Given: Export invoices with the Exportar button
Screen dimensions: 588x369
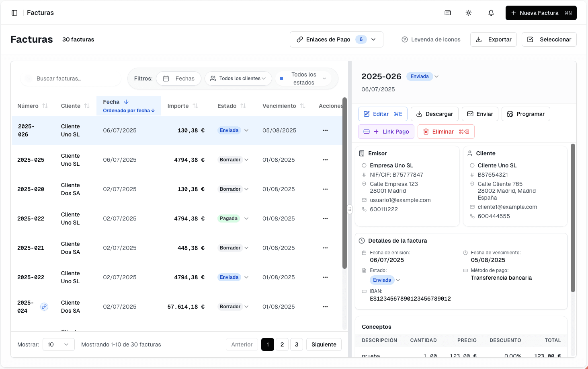Looking at the screenshot, I should pos(493,39).
